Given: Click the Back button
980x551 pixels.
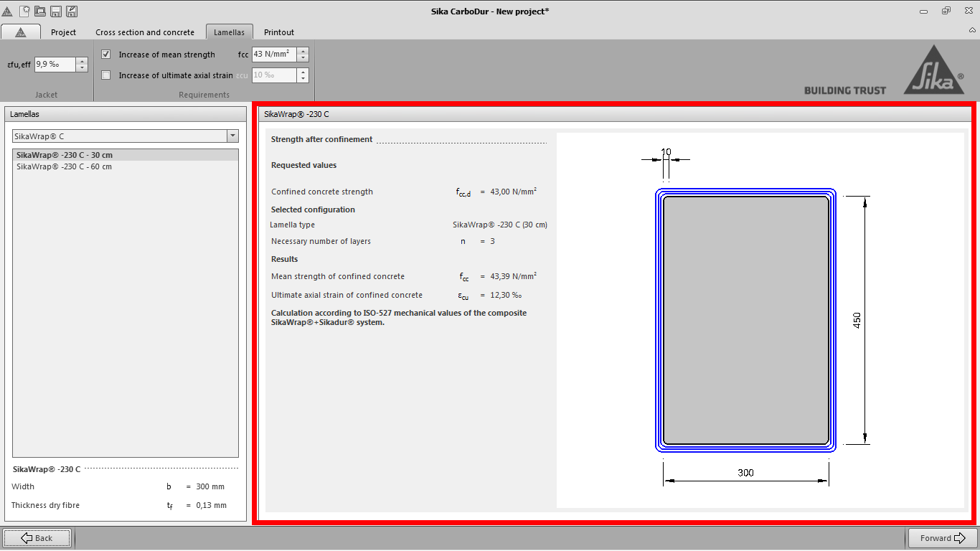Looking at the screenshot, I should [x=37, y=538].
